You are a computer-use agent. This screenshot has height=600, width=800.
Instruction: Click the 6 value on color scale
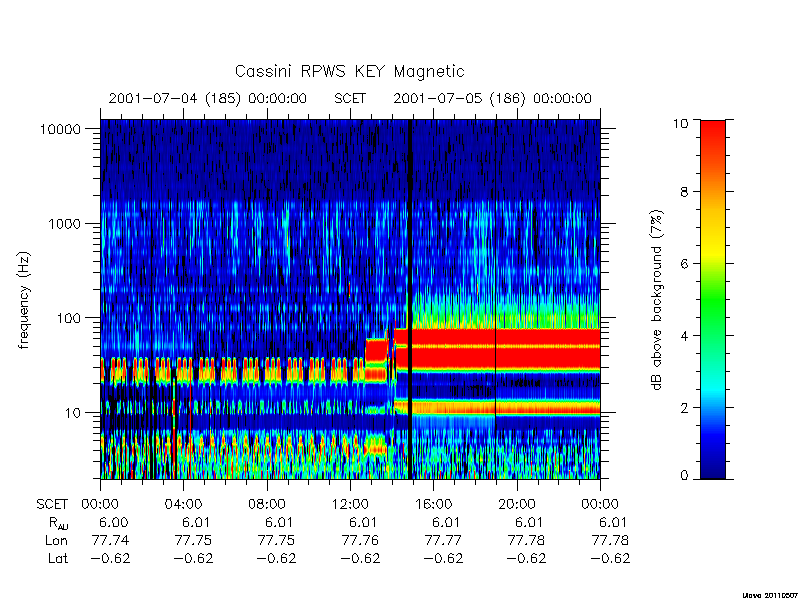click(x=685, y=264)
